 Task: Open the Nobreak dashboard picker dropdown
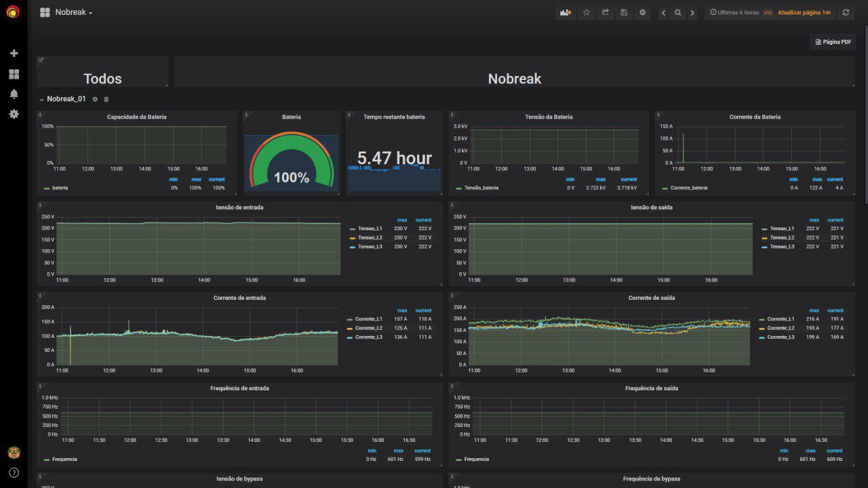tap(73, 12)
